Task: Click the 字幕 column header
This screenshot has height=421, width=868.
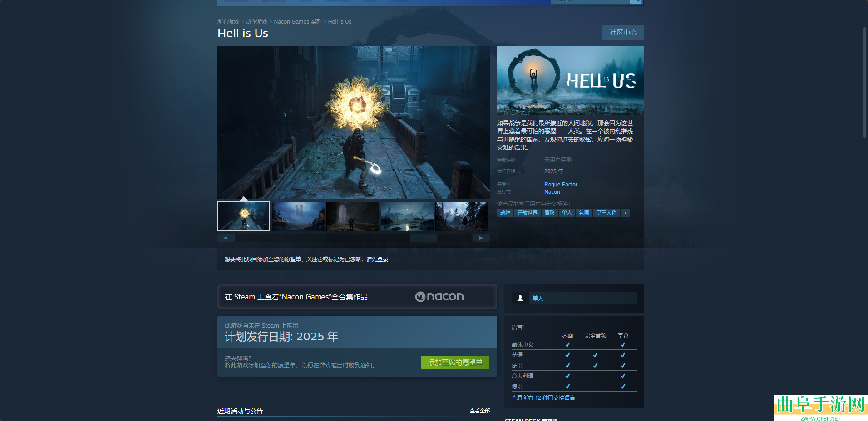Action: pos(623,336)
